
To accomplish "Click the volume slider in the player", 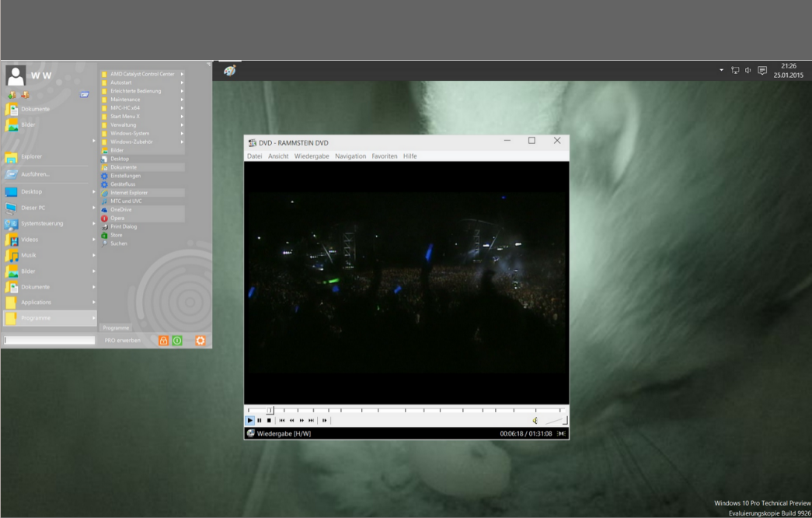I will coord(555,421).
